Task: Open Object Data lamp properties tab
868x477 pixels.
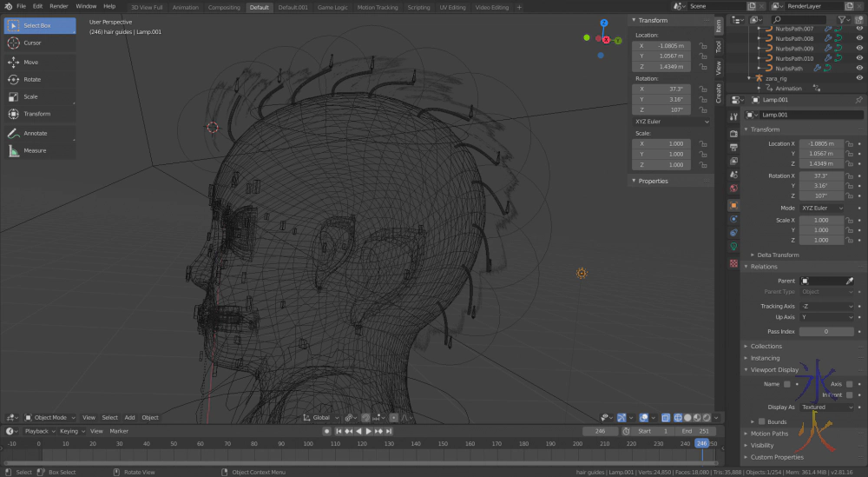Action: [733, 247]
